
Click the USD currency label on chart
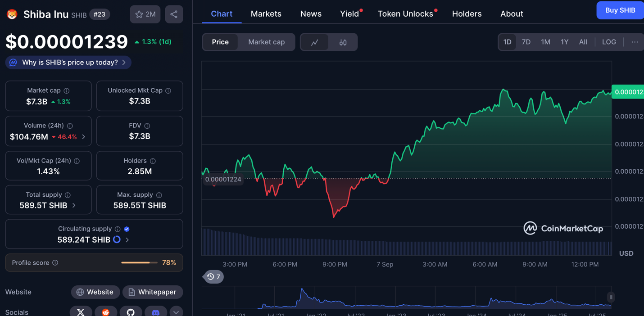click(626, 253)
